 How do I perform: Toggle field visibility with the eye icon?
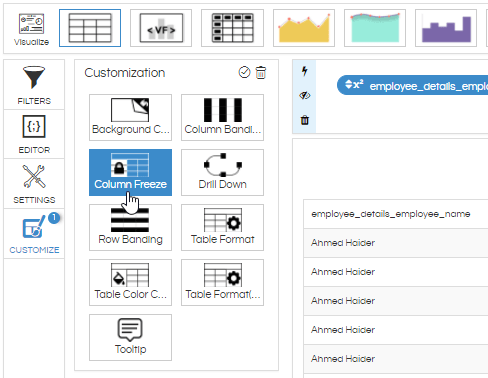pyautogui.click(x=304, y=96)
